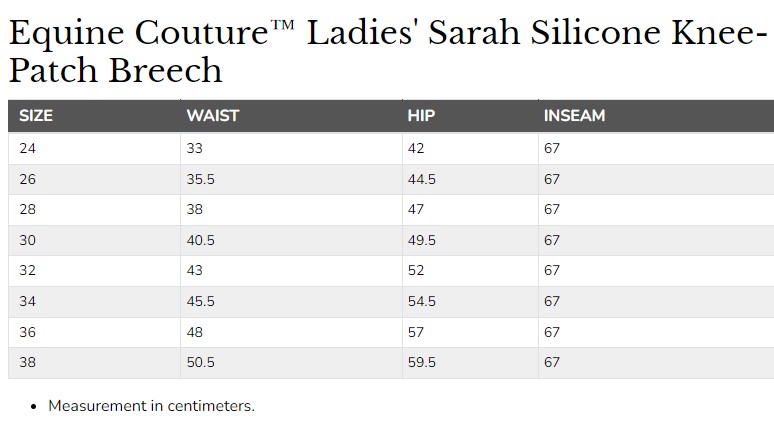774x431 pixels.
Task: Select the size 24 row cell
Action: pos(94,149)
